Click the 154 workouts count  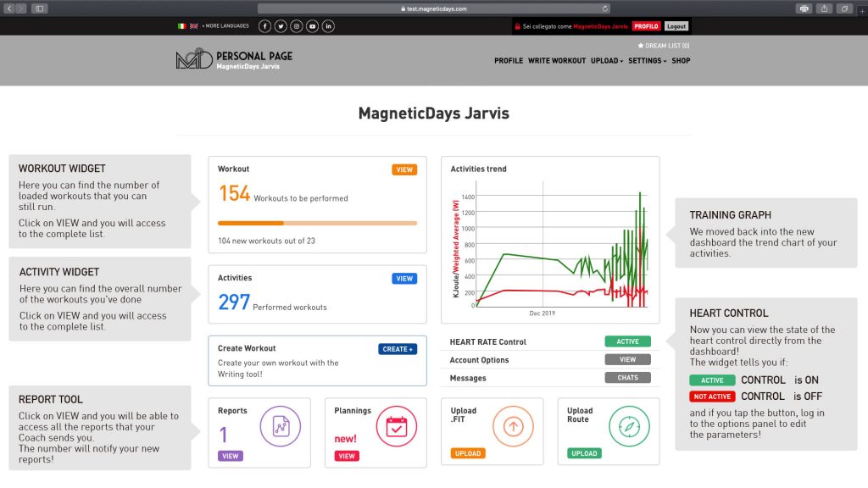[x=234, y=194]
